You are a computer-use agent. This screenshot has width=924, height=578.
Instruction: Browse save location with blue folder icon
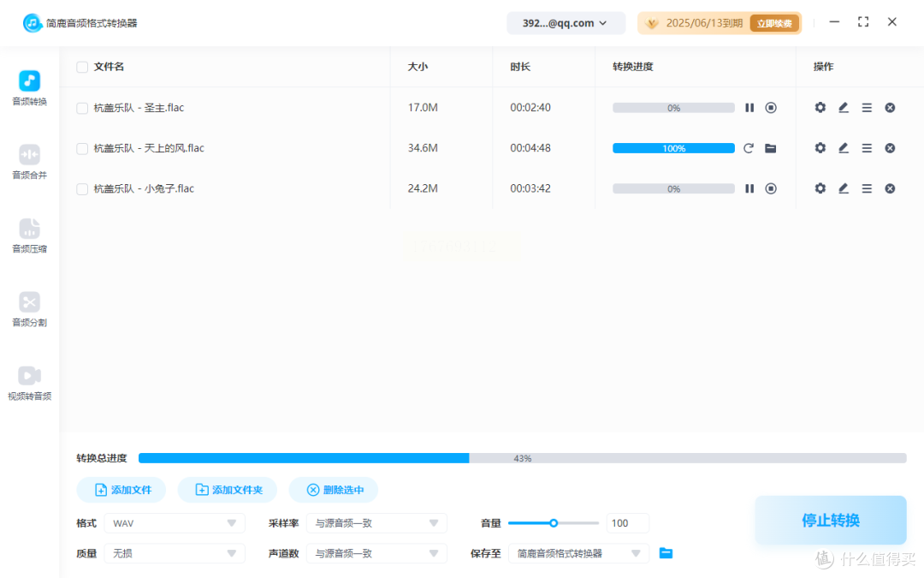coord(666,553)
